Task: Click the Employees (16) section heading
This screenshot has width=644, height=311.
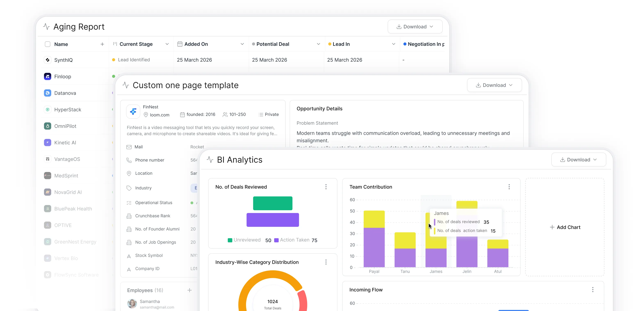Action: pyautogui.click(x=145, y=290)
